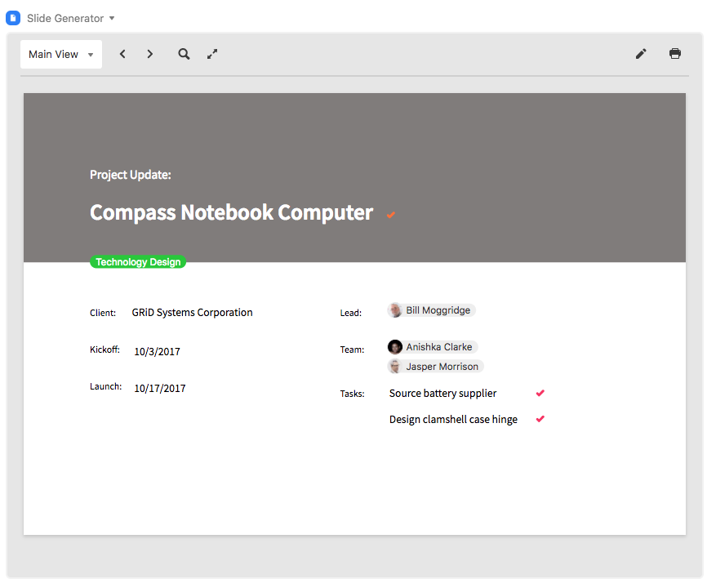Toggle the Design clamshell case hinge checkmark

coord(540,419)
